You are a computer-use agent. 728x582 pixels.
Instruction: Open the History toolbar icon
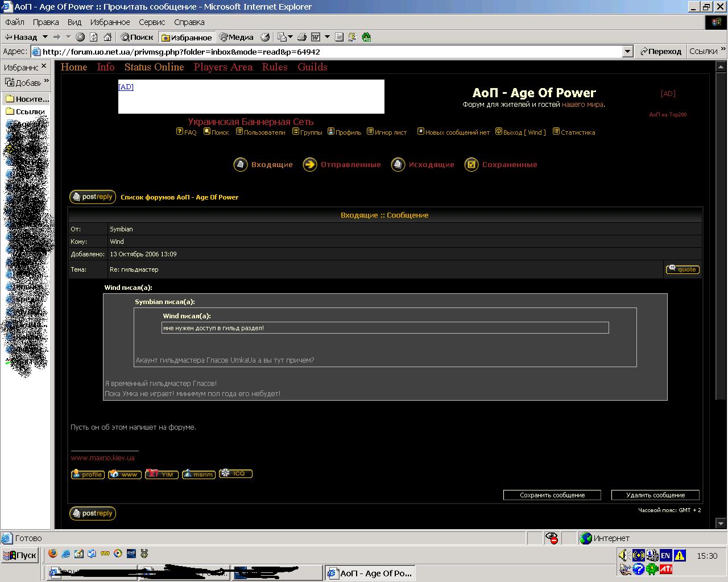265,37
